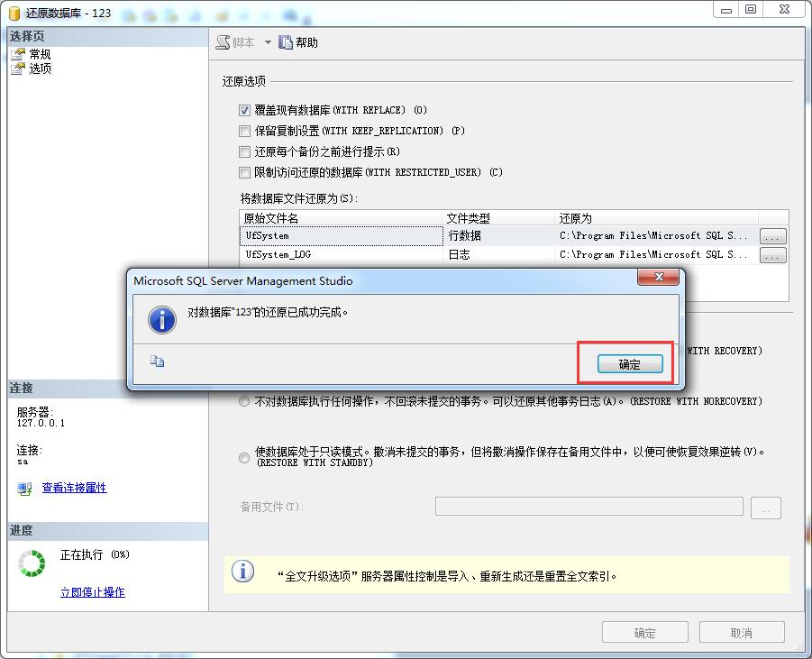Click the info icon in yellow notice bar
The image size is (812, 659).
tap(242, 571)
